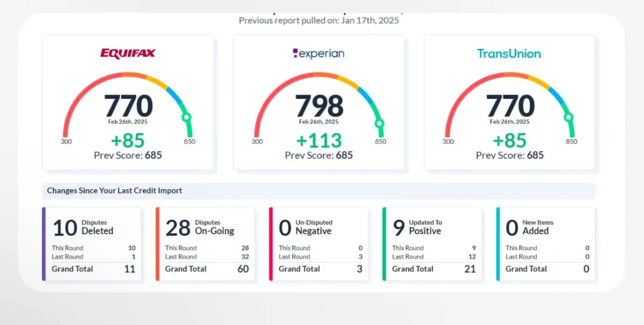Select 'Last Round' label in New Items Added card
644x325 pixels.
point(522,257)
